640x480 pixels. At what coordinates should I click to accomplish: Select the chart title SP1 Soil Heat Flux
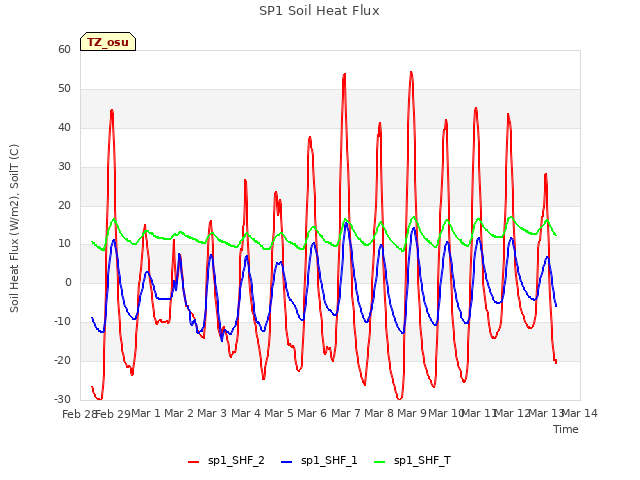tap(319, 11)
